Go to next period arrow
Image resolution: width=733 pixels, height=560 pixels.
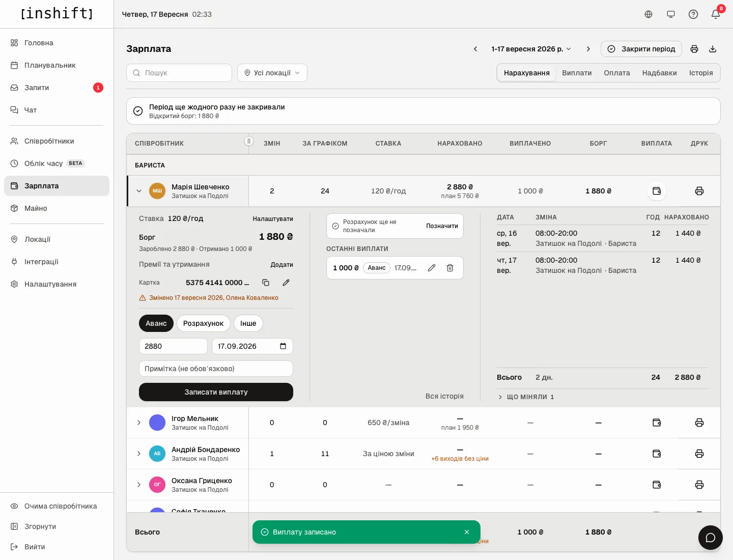coord(588,49)
